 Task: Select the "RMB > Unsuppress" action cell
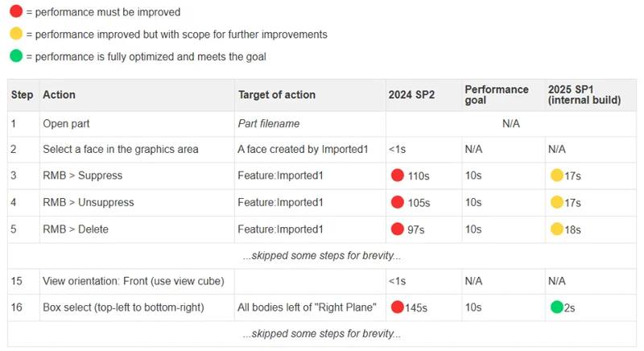89,202
